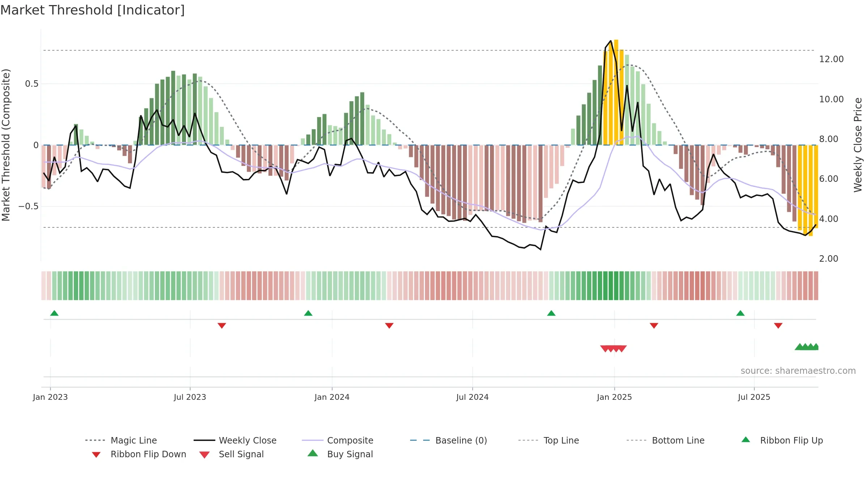Click the tallest dark green bar before Jul 2023
The height and width of the screenshot is (488, 868).
[x=173, y=108]
